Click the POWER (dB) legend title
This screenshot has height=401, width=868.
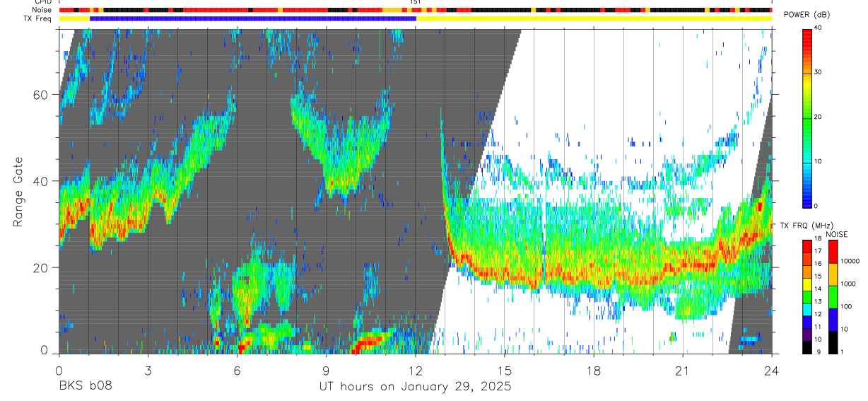(807, 15)
